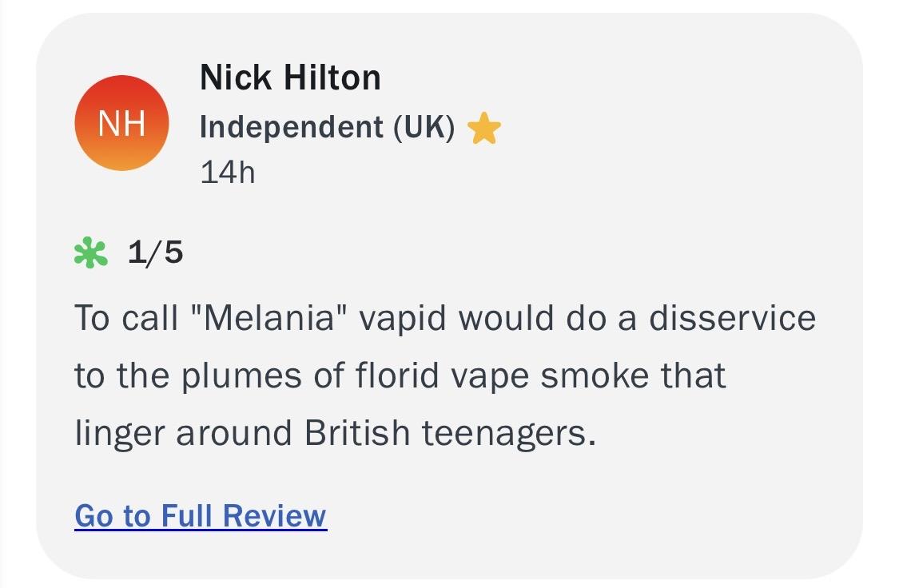The width and height of the screenshot is (899, 588).
Task: Open critic Nick Hilton's name
Action: pyautogui.click(x=290, y=77)
